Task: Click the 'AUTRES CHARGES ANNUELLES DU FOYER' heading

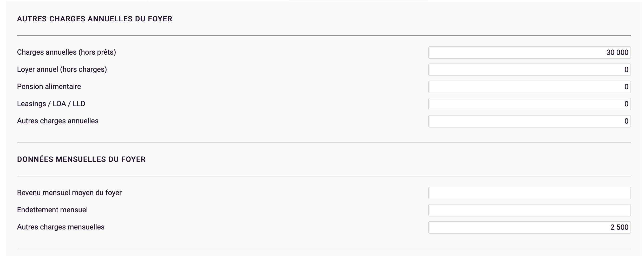Action: (x=95, y=19)
